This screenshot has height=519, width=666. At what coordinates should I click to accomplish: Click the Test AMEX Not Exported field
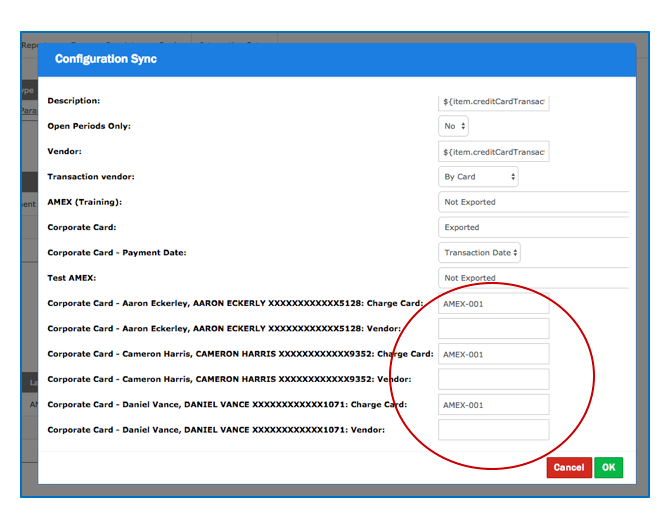pyautogui.click(x=532, y=278)
